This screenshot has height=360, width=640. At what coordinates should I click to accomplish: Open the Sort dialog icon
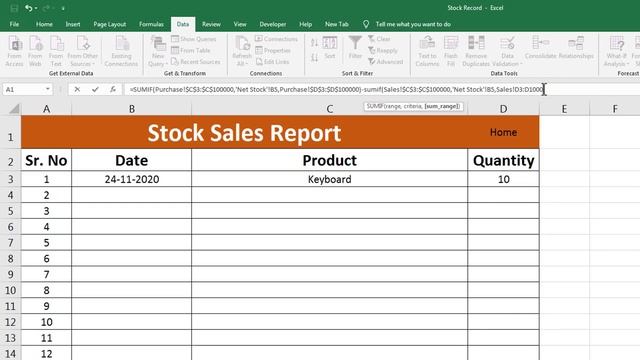point(330,48)
